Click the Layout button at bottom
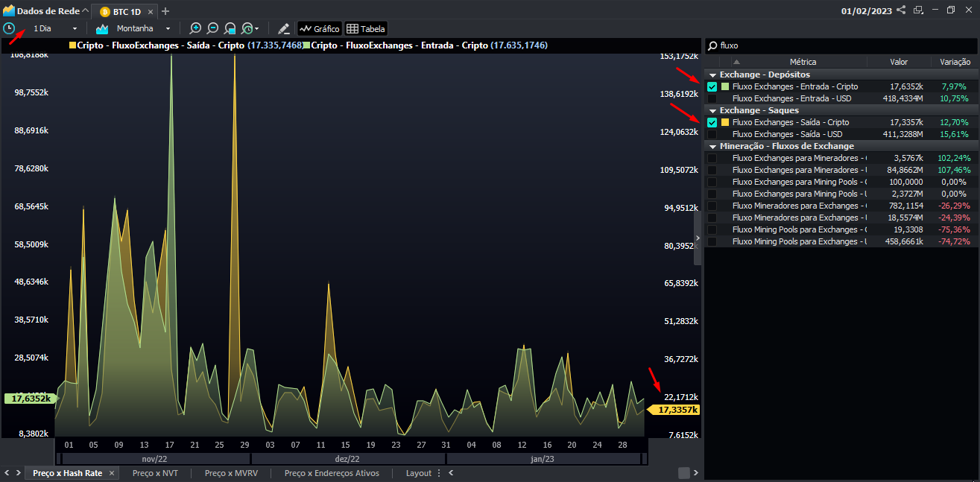This screenshot has height=482, width=980. pos(419,472)
